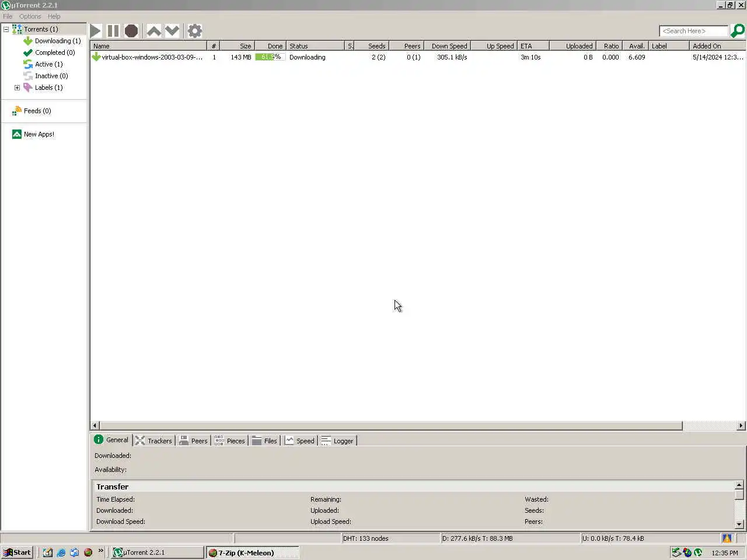The height and width of the screenshot is (560, 747).
Task: Switch to the Peers tab
Action: (x=194, y=440)
